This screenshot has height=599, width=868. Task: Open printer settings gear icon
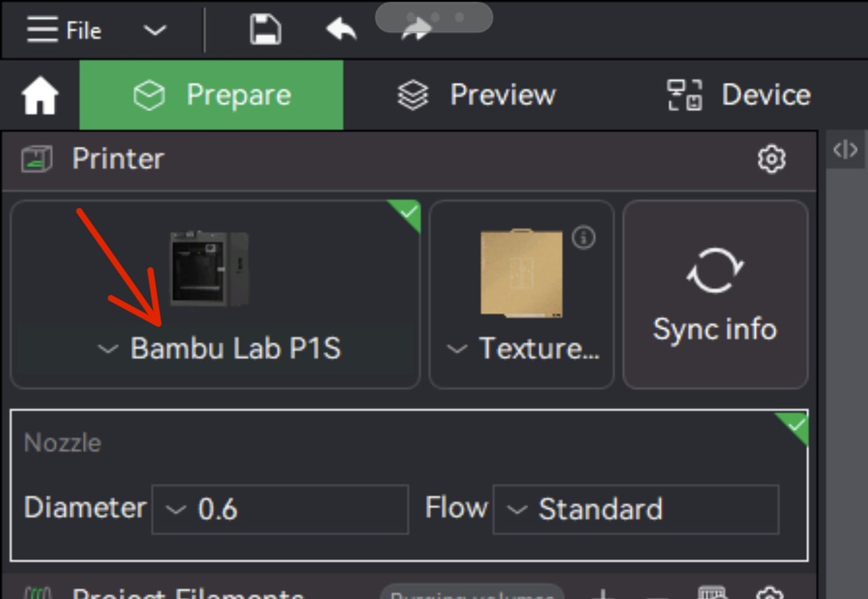(x=771, y=159)
